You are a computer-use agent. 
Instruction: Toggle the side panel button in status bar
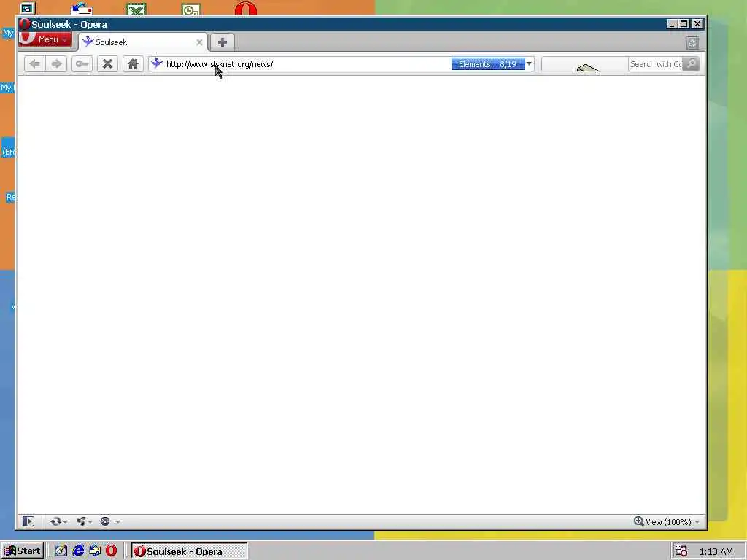click(x=28, y=521)
